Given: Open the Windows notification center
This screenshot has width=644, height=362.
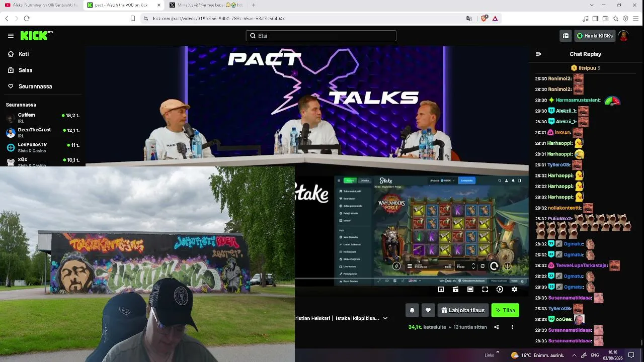Looking at the screenshot, I should coord(631,355).
